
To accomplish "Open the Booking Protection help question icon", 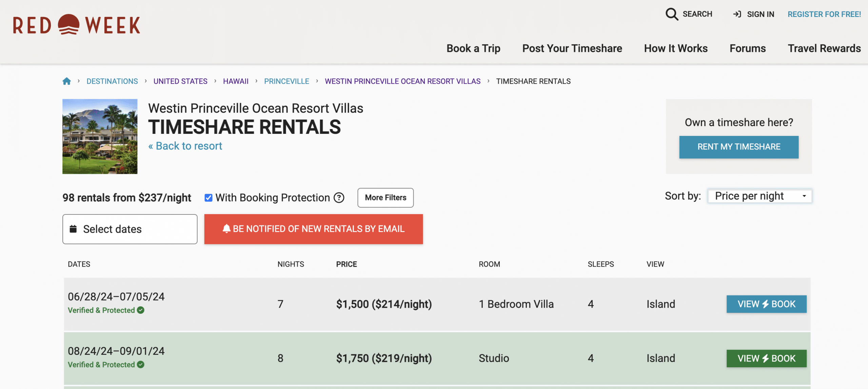I will [339, 198].
